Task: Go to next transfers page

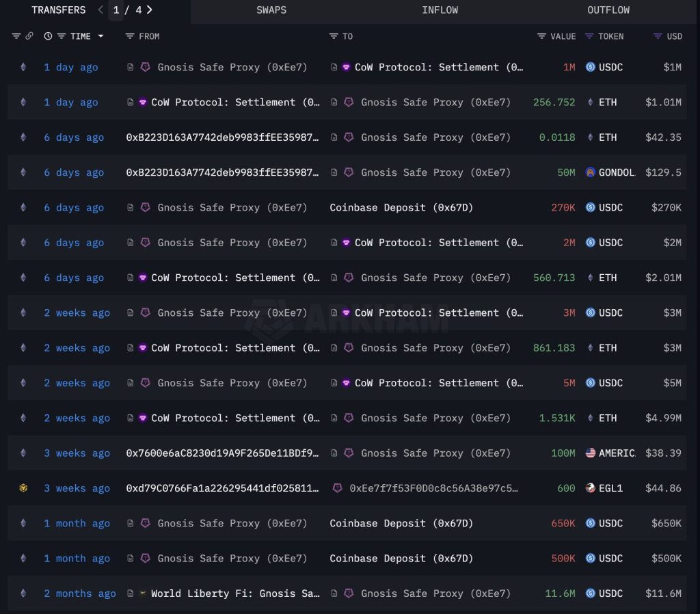Action: click(150, 10)
